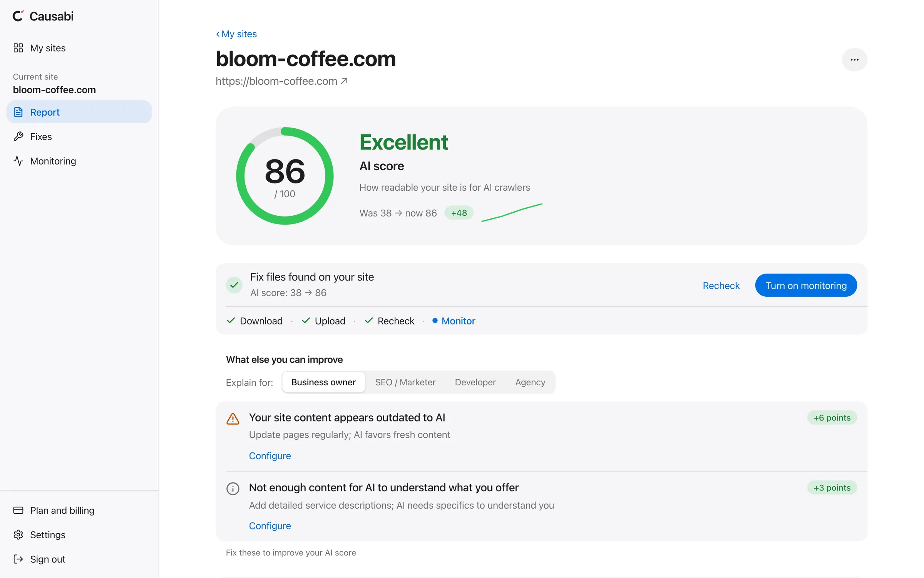The width and height of the screenshot is (924, 578).
Task: Open Monitoring in the sidebar
Action: click(x=79, y=161)
